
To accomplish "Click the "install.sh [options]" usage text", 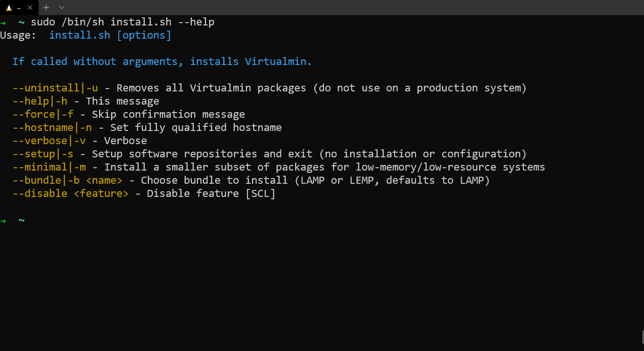I will tap(110, 35).
